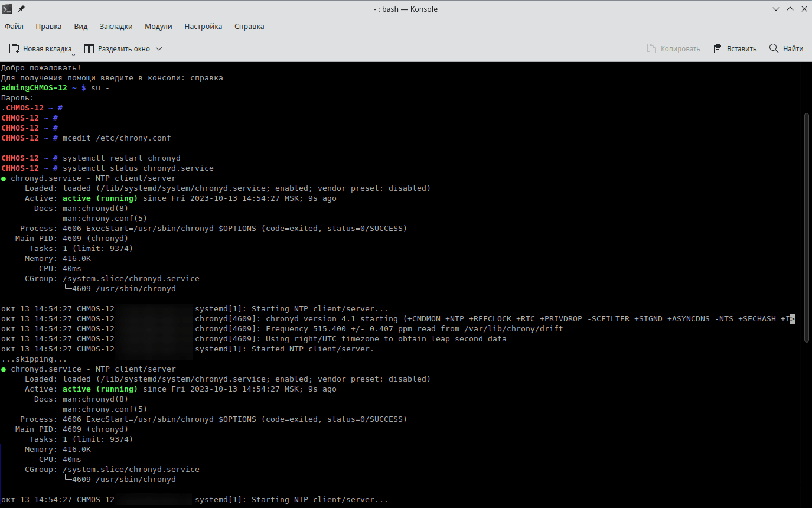The image size is (812, 508).
Task: Open the Вид menu
Action: pyautogui.click(x=81, y=27)
